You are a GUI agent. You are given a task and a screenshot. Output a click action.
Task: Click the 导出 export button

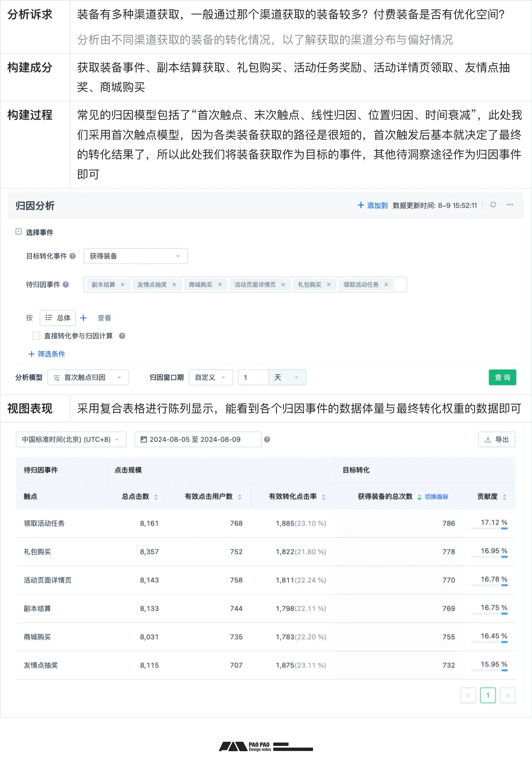point(497,439)
